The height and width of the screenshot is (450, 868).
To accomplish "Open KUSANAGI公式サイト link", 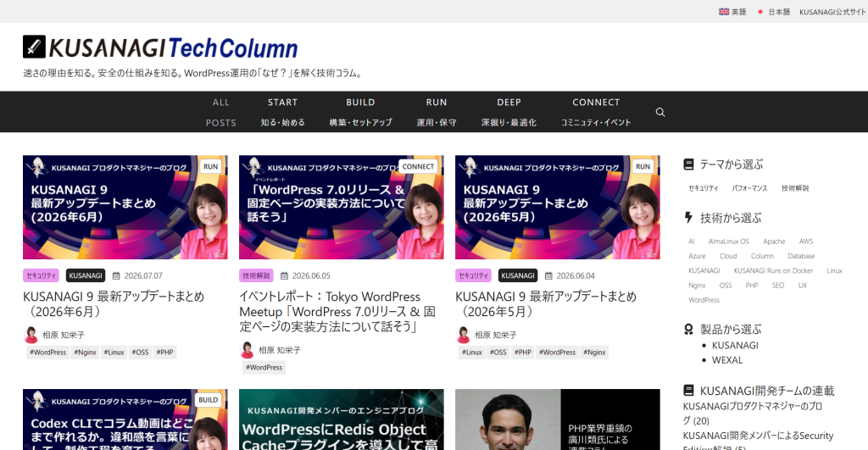I will pyautogui.click(x=832, y=12).
